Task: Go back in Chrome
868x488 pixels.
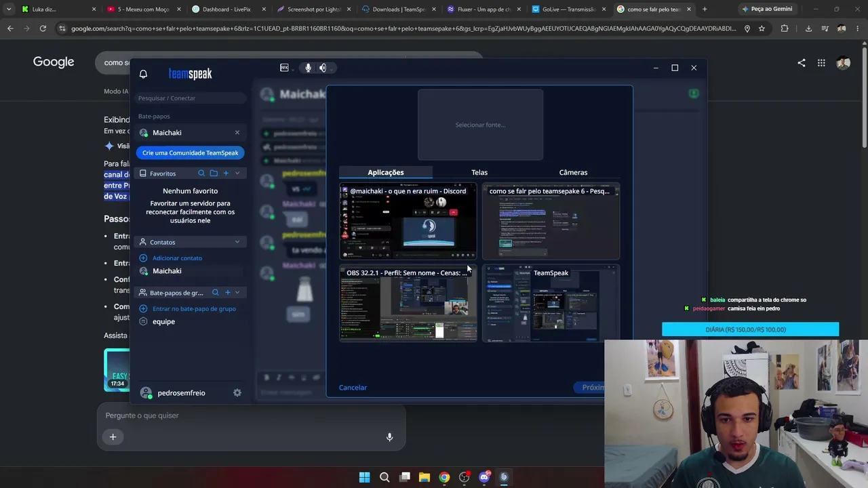Action: (10, 28)
